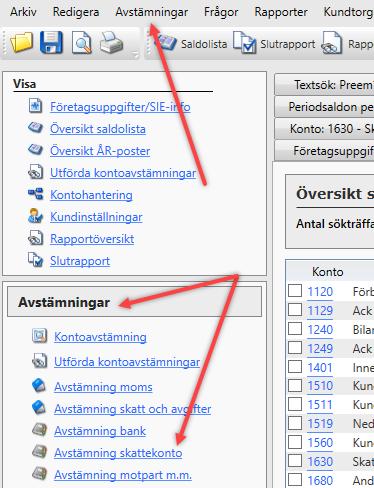
Task: Check the box for account 1129
Action: pyautogui.click(x=295, y=310)
